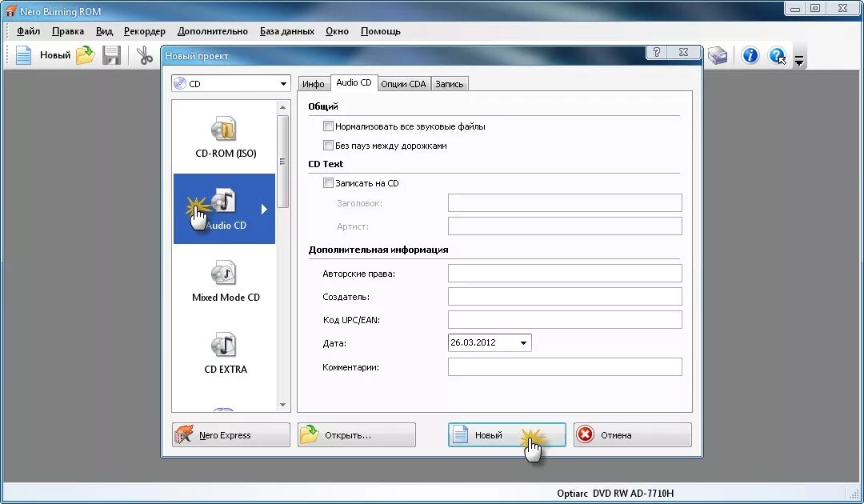The image size is (864, 504).
Task: Click the scissors Cut icon
Action: pos(144,55)
